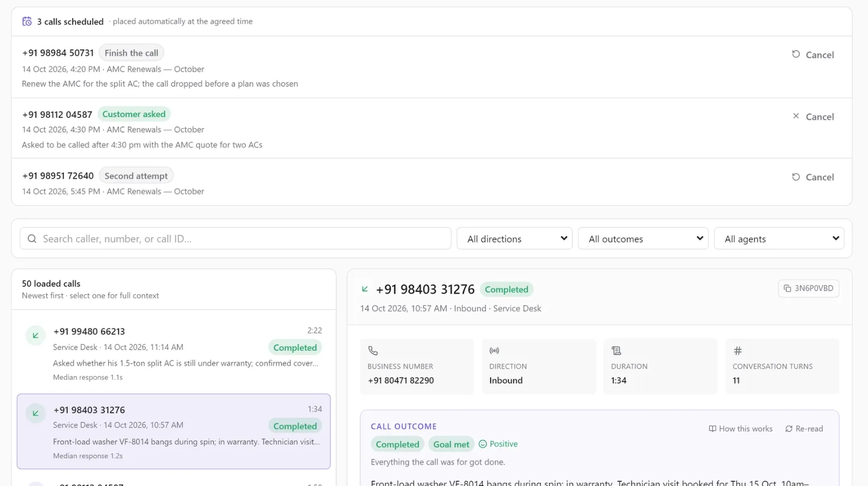Open the 'How this works' link
This screenshot has width=868, height=486.
741,428
